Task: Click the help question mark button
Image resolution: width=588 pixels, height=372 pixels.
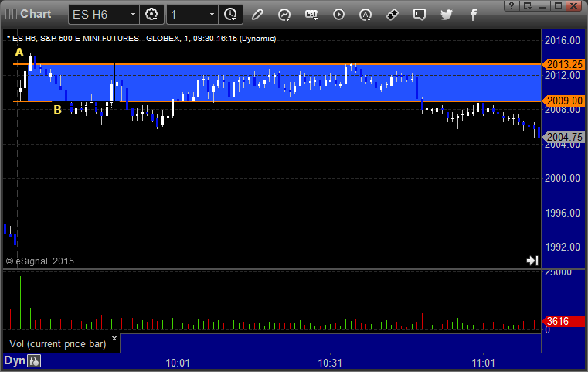Action: tap(512, 5)
